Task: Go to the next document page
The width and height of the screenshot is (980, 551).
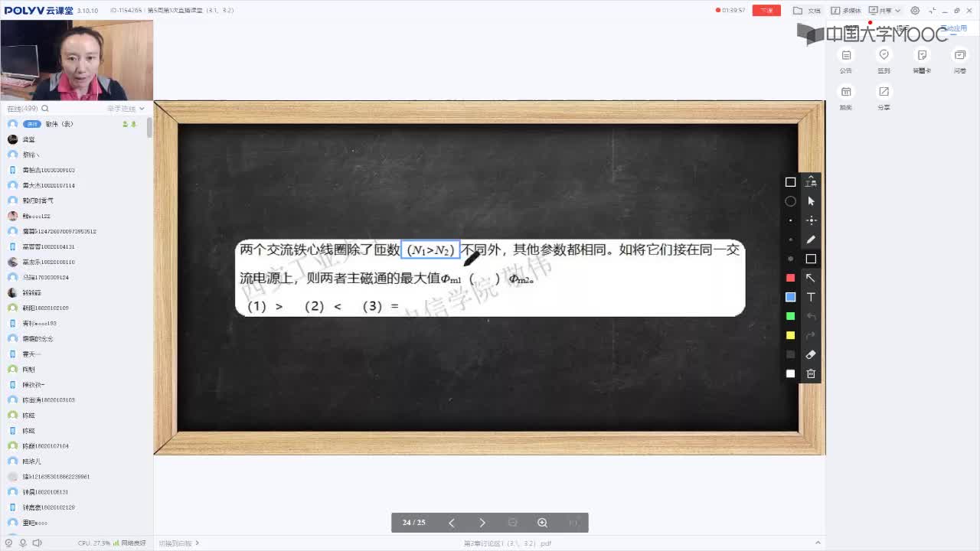Action: point(482,523)
